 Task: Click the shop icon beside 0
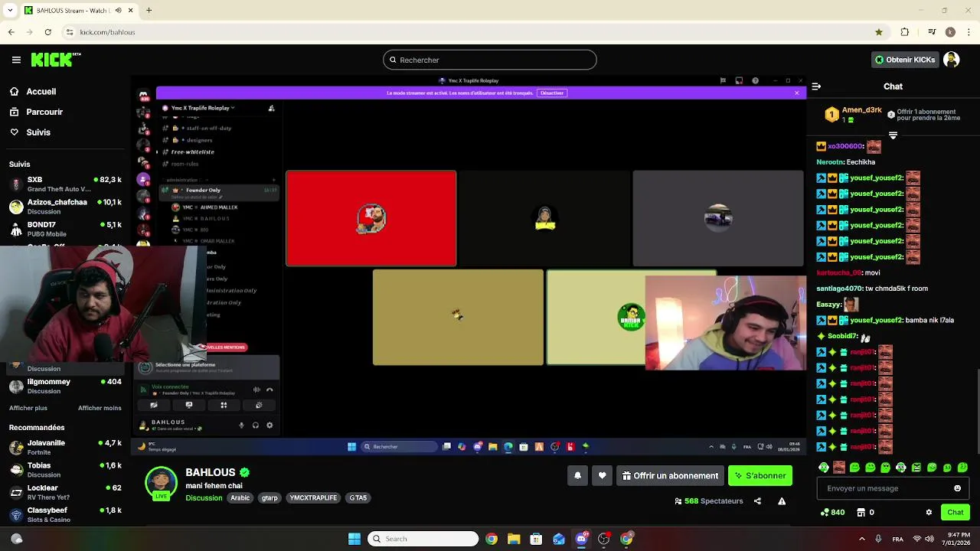click(x=861, y=512)
